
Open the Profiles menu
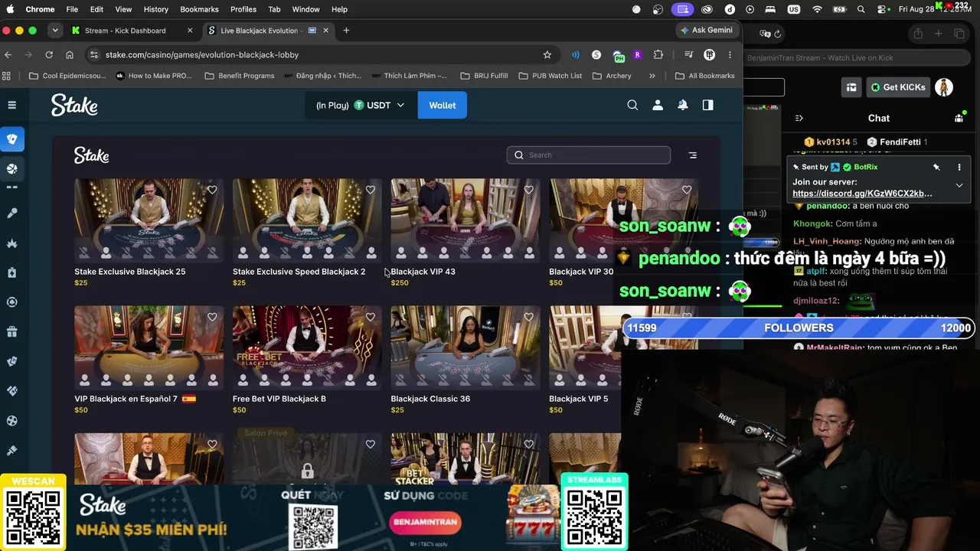tap(243, 9)
